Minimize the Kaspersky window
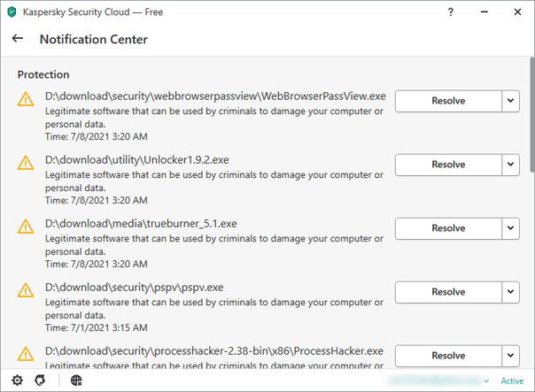 485,12
